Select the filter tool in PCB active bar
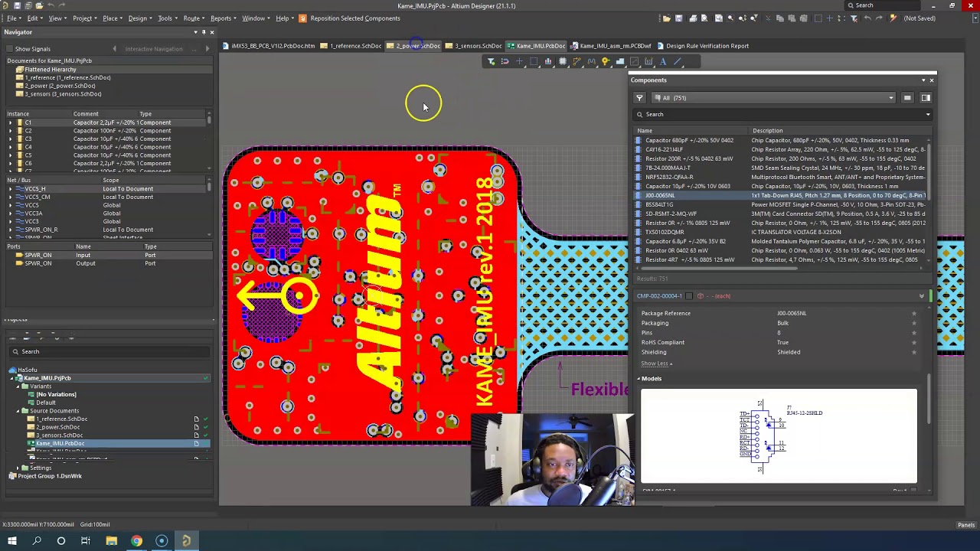Viewport: 980px width, 551px height. (491, 61)
